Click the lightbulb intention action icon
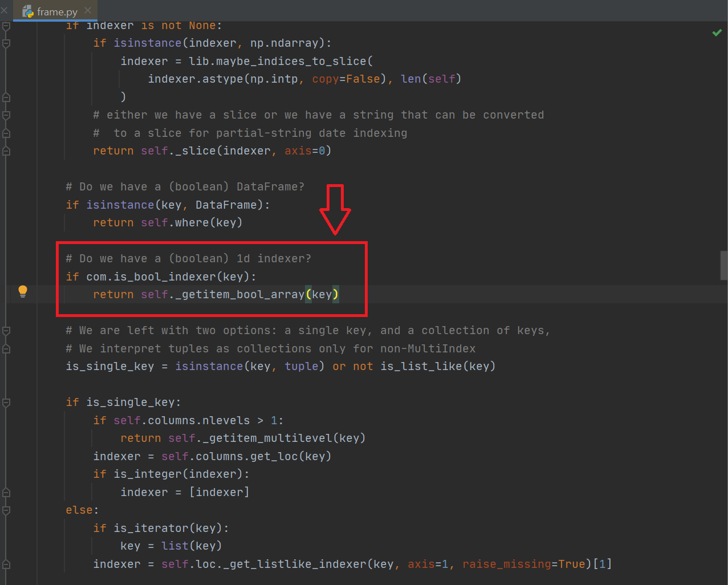This screenshot has height=585, width=728. point(23,291)
